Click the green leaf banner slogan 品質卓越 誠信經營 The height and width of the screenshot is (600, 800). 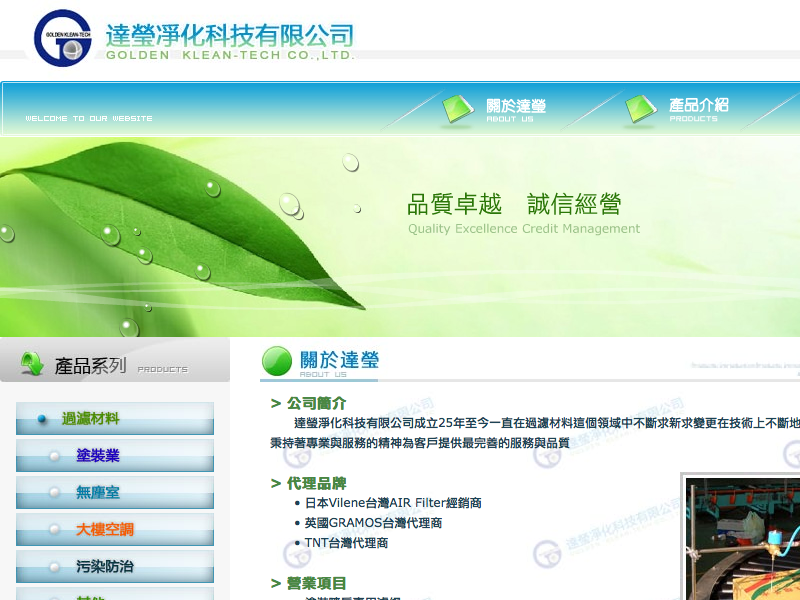(x=514, y=205)
